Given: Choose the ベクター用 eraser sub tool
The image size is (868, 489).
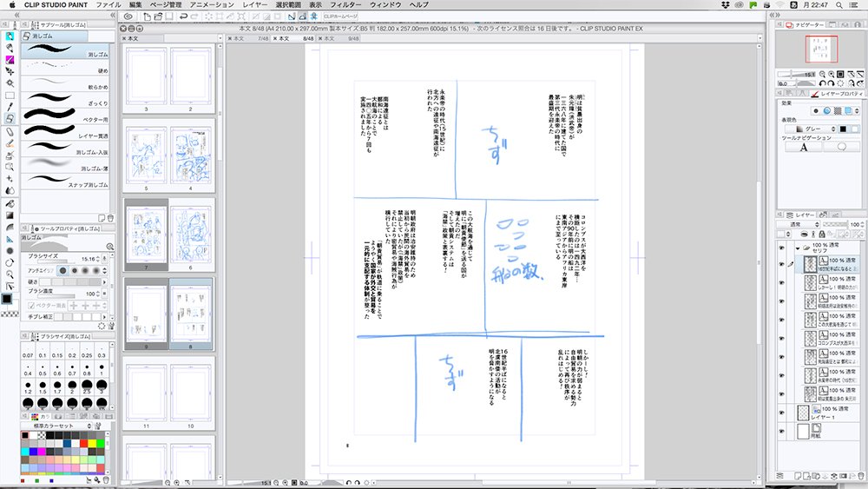Looking at the screenshot, I should point(65,116).
